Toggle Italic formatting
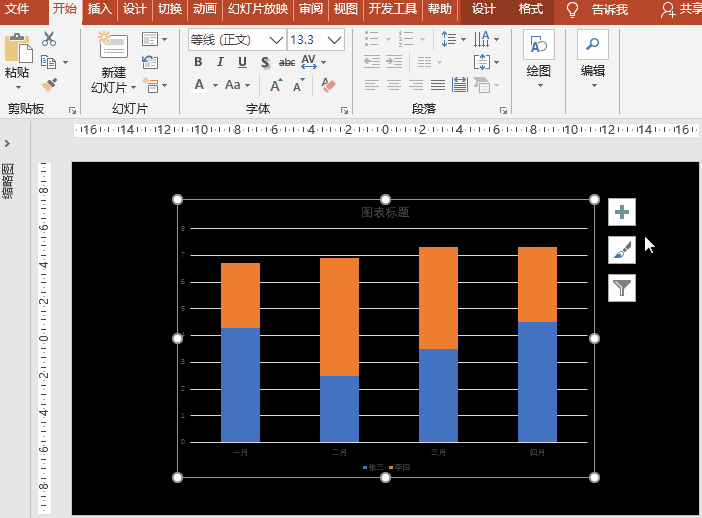The height and width of the screenshot is (518, 702). tap(220, 62)
